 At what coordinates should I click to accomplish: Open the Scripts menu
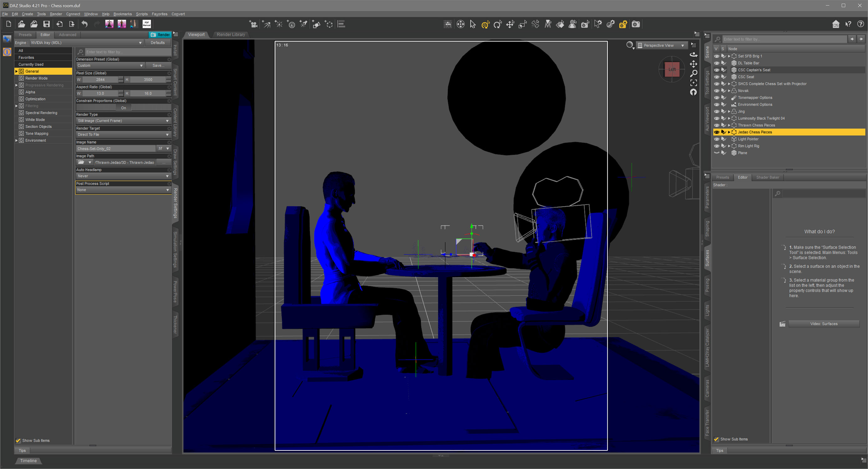(x=141, y=14)
